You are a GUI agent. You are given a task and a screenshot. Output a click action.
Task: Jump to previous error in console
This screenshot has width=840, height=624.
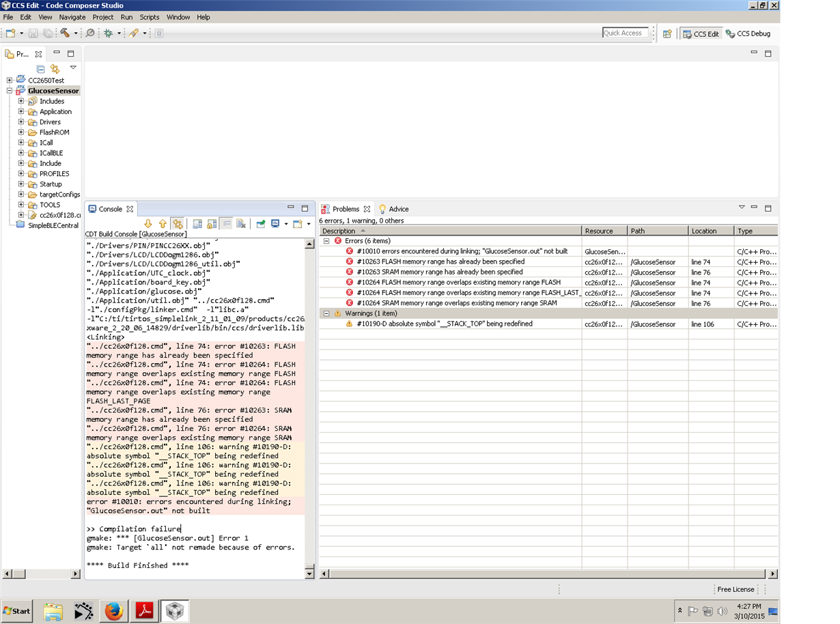163,224
